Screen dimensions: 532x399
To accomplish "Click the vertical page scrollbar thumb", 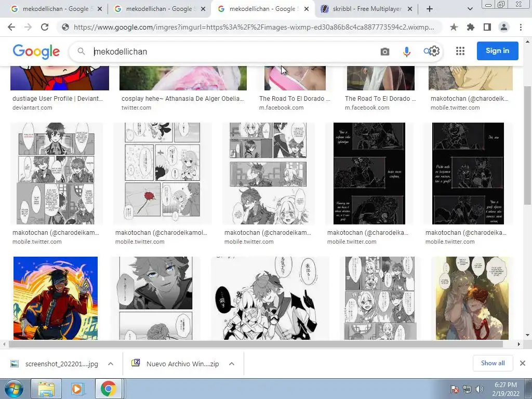I will point(527,145).
